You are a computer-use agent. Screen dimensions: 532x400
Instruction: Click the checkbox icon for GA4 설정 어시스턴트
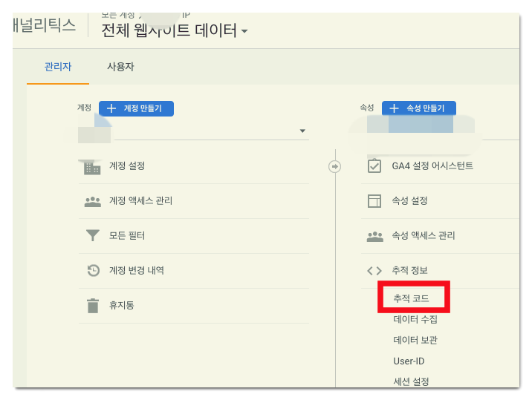tap(374, 165)
